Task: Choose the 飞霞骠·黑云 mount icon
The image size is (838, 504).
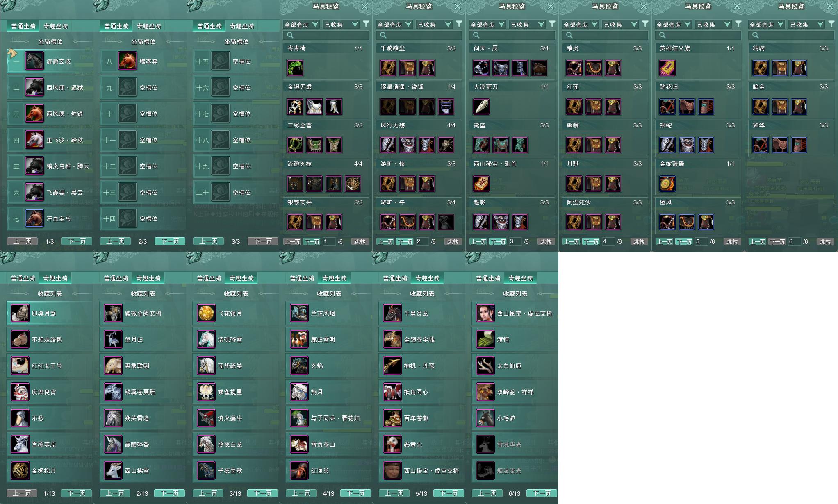Action: (x=34, y=192)
